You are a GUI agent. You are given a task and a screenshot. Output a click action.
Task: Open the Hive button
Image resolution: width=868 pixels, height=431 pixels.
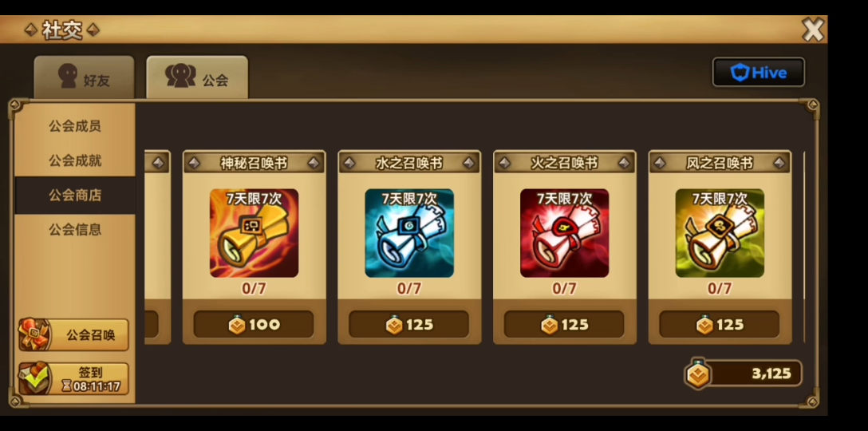click(759, 73)
